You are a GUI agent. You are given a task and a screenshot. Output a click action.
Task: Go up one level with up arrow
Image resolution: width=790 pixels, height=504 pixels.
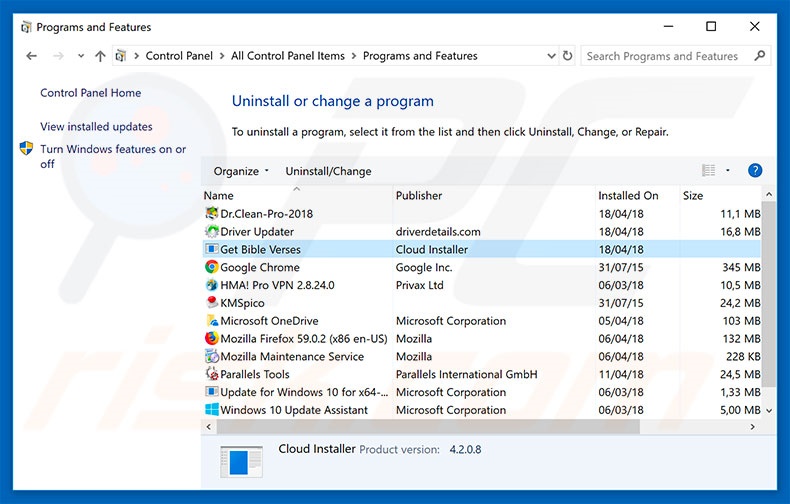pyautogui.click(x=100, y=56)
